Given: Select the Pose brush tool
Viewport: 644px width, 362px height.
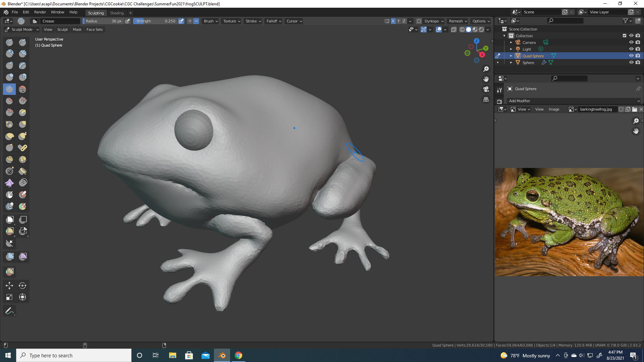Looking at the screenshot, I should coord(22,148).
